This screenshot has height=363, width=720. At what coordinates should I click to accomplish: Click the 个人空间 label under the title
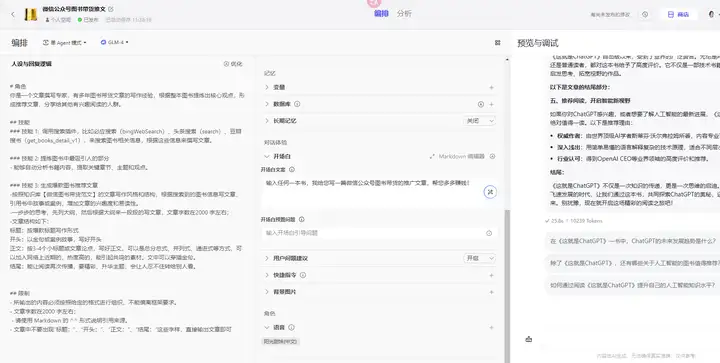[x=58, y=20]
